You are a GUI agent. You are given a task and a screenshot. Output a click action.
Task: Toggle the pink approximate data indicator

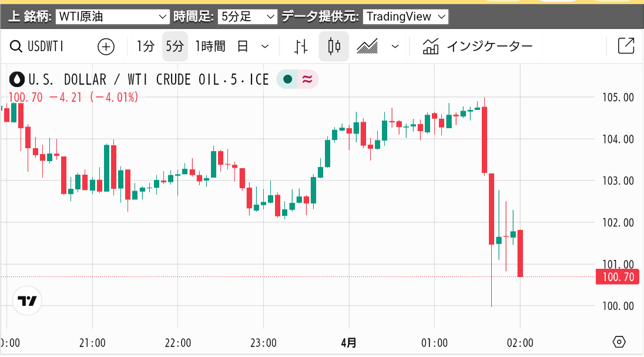point(307,79)
